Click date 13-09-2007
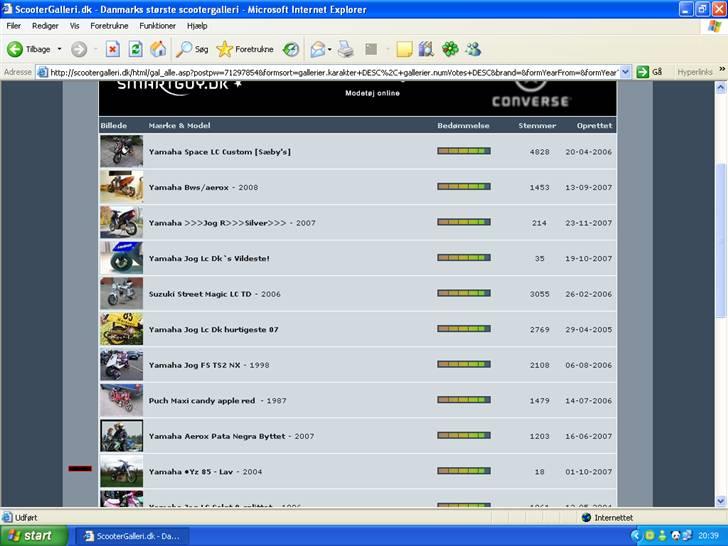The width and height of the screenshot is (728, 546). coord(588,188)
